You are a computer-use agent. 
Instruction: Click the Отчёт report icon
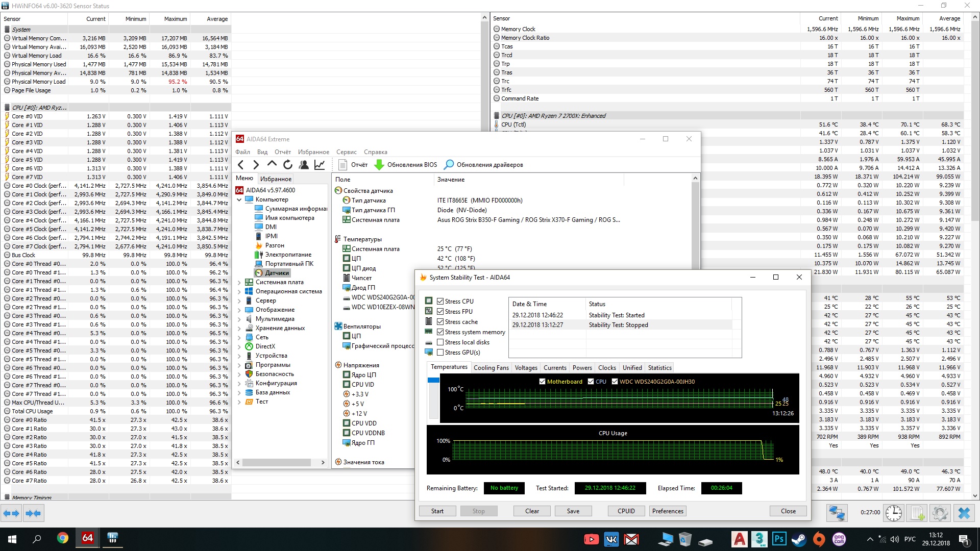(343, 165)
